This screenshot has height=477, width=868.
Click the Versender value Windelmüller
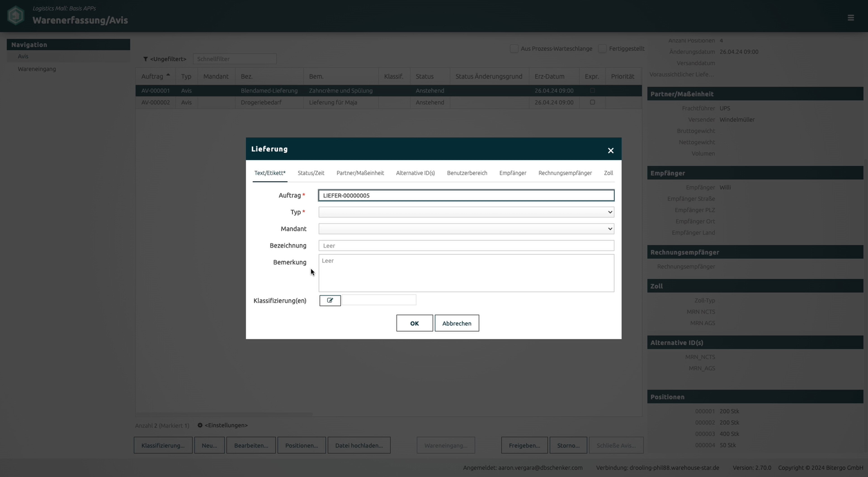click(737, 120)
